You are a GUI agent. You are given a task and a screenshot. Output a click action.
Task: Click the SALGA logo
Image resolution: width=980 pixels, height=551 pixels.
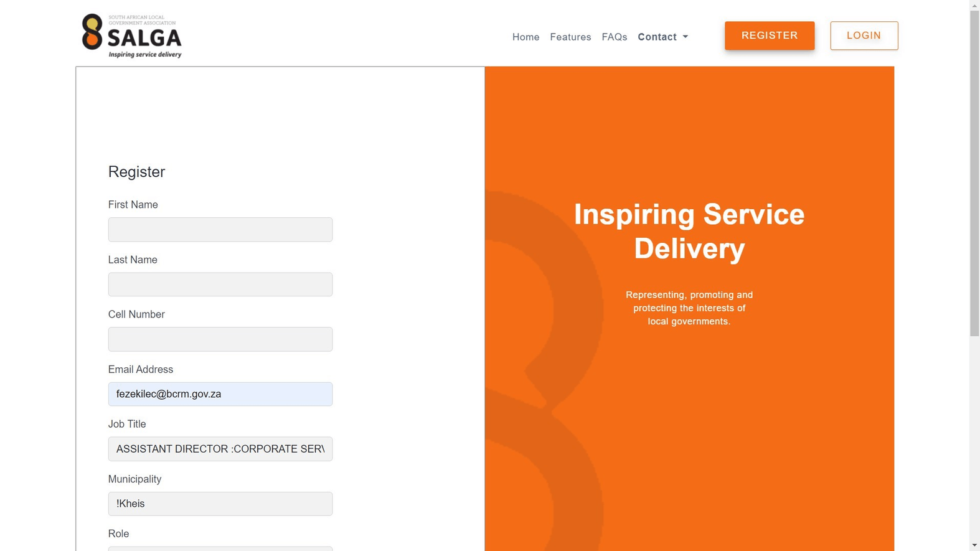(131, 36)
